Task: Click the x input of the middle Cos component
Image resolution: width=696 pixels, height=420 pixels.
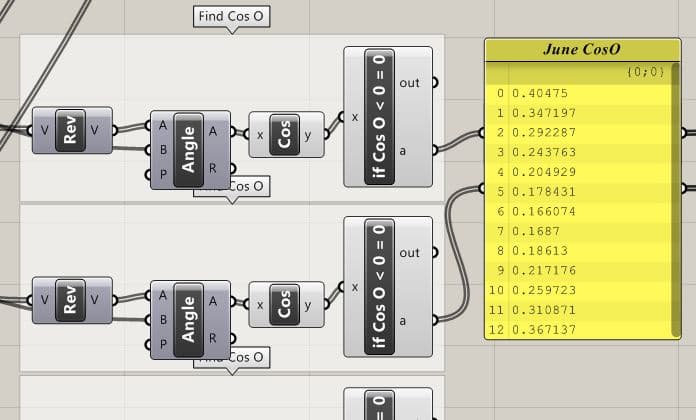Action: pos(260,304)
